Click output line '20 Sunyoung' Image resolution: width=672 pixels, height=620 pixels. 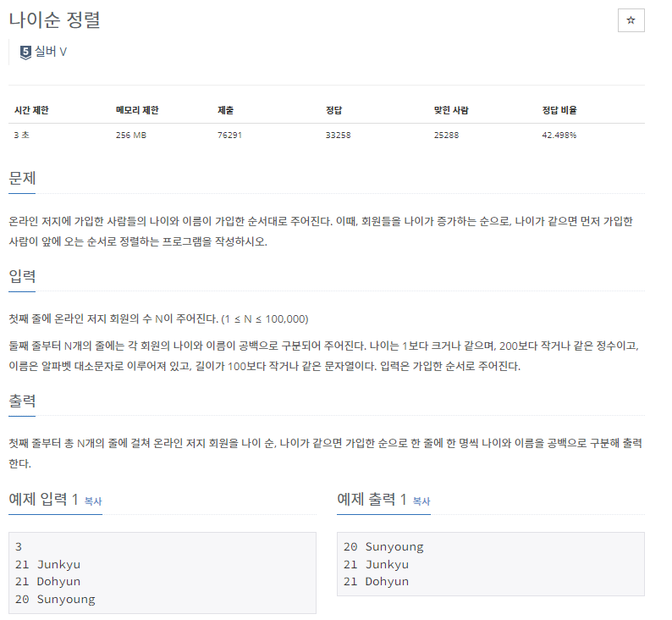pyautogui.click(x=383, y=546)
